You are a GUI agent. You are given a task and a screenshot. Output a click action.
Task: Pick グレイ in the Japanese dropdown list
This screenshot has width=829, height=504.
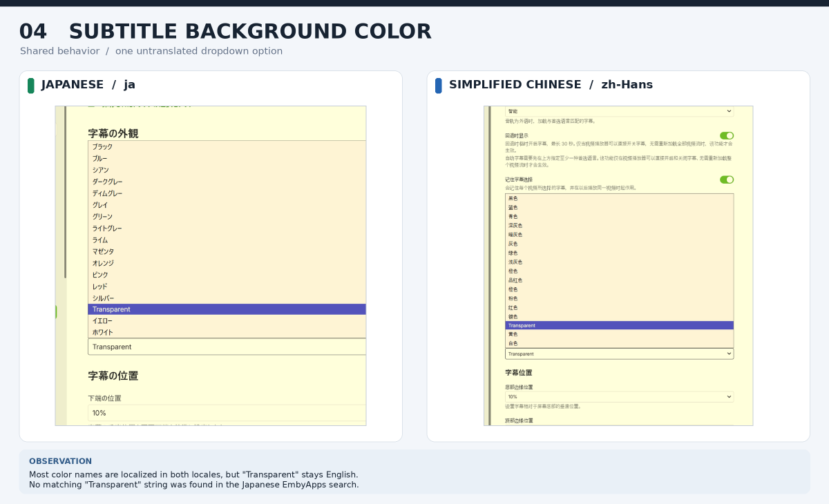227,205
